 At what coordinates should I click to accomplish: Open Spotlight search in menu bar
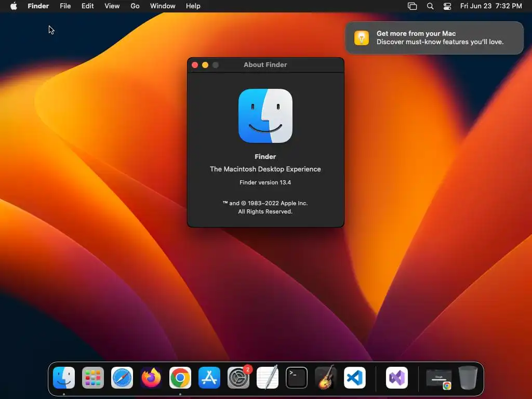pos(430,6)
